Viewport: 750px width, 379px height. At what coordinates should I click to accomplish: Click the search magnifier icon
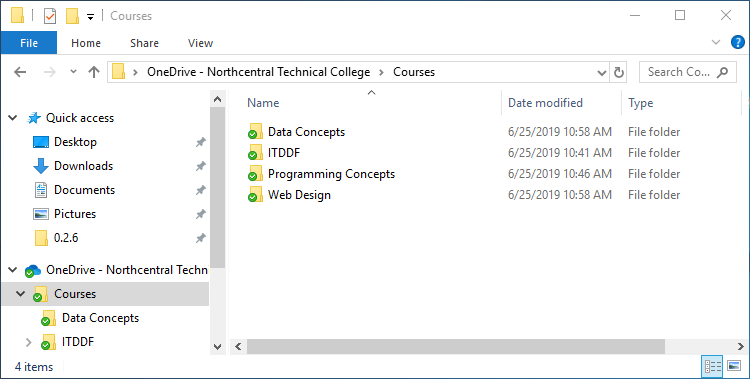tap(723, 72)
